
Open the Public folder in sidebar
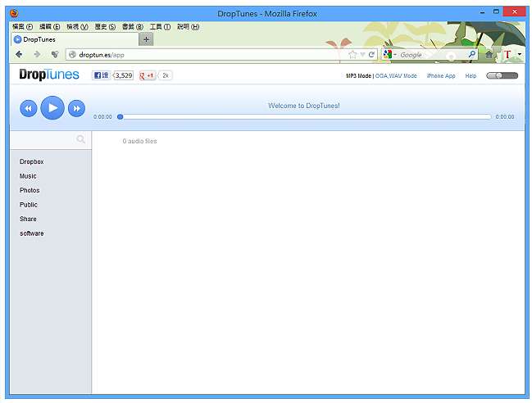(29, 205)
